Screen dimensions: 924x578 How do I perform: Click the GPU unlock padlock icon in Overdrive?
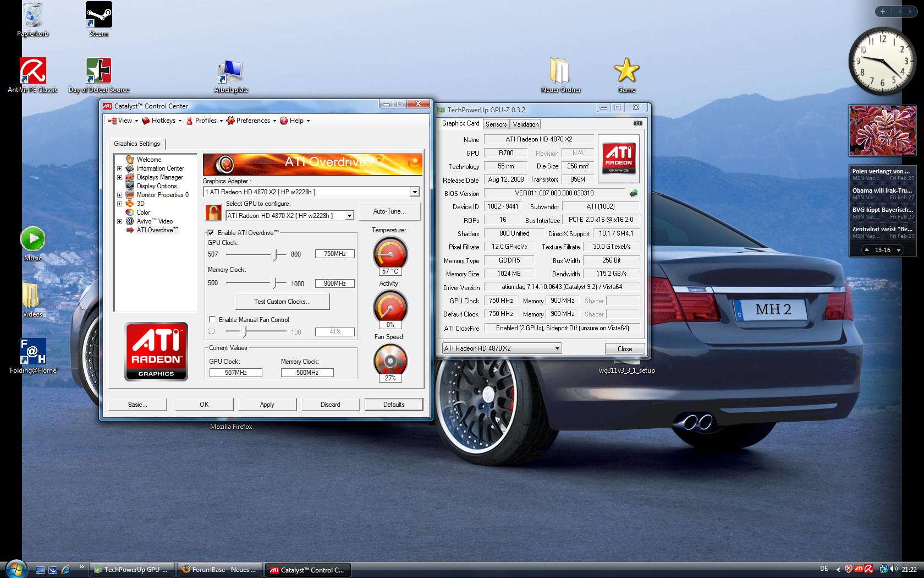point(213,212)
